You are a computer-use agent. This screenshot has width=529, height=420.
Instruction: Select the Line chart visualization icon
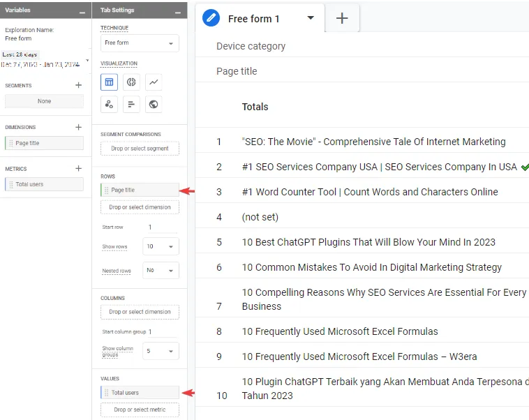pos(154,82)
